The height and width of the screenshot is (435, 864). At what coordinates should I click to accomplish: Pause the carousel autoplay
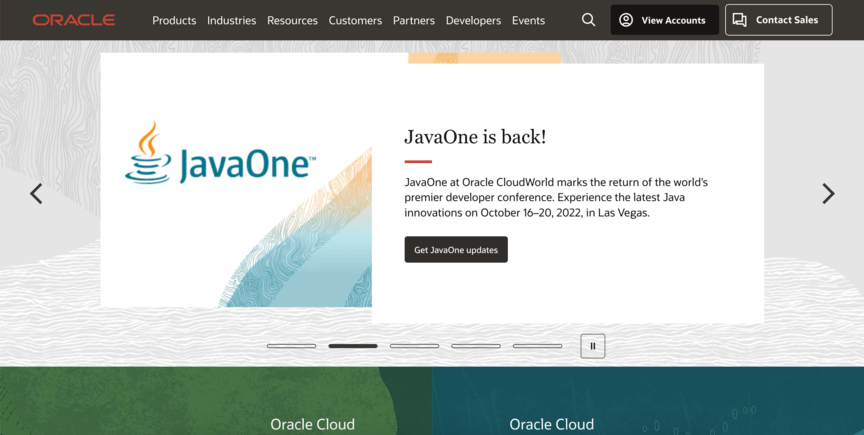pyautogui.click(x=593, y=346)
